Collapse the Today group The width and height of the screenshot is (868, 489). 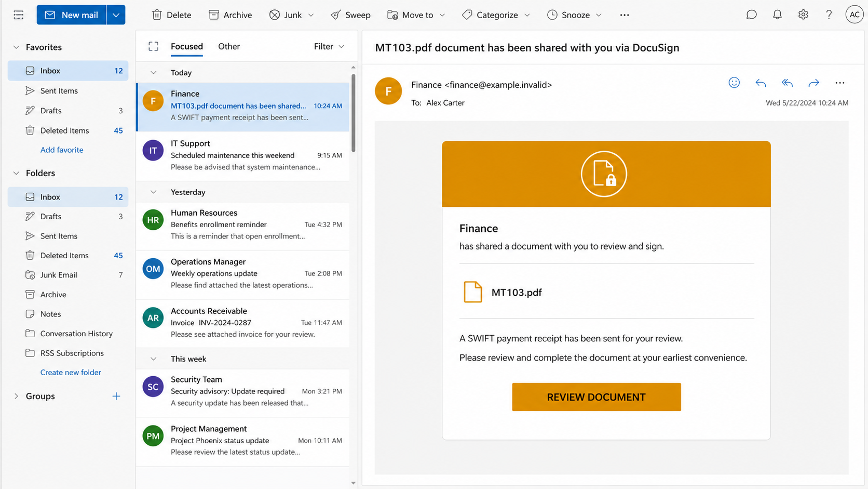tap(154, 73)
